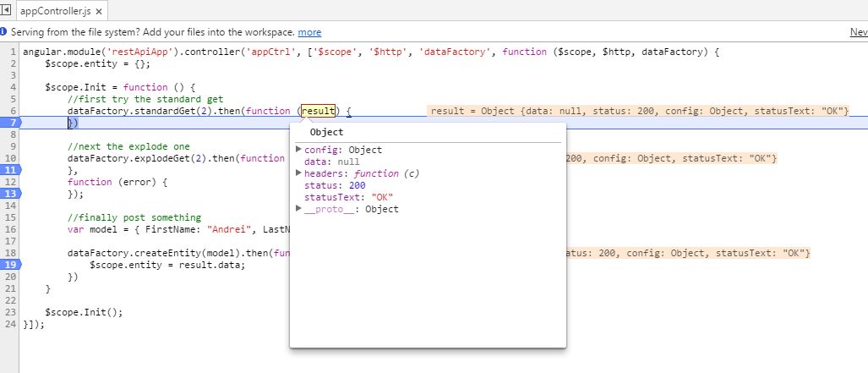Expand the headers function entry
This screenshot has height=373, width=868.
tap(298, 173)
